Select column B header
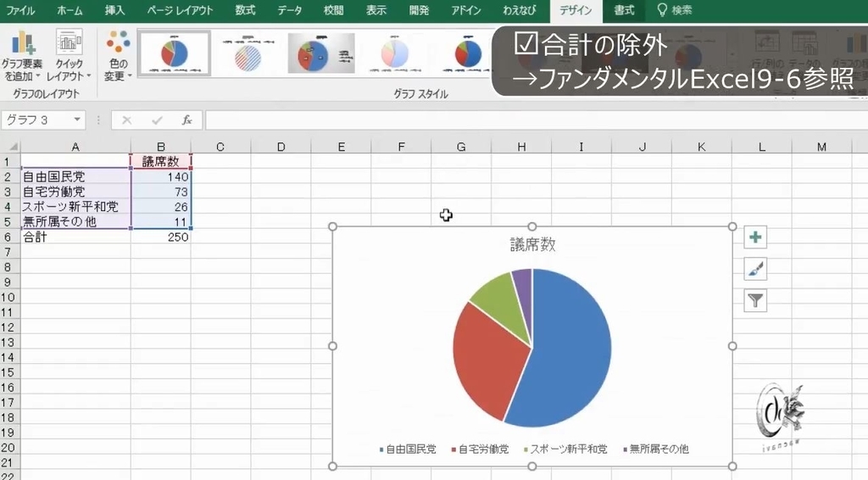Image resolution: width=868 pixels, height=480 pixels. (161, 147)
